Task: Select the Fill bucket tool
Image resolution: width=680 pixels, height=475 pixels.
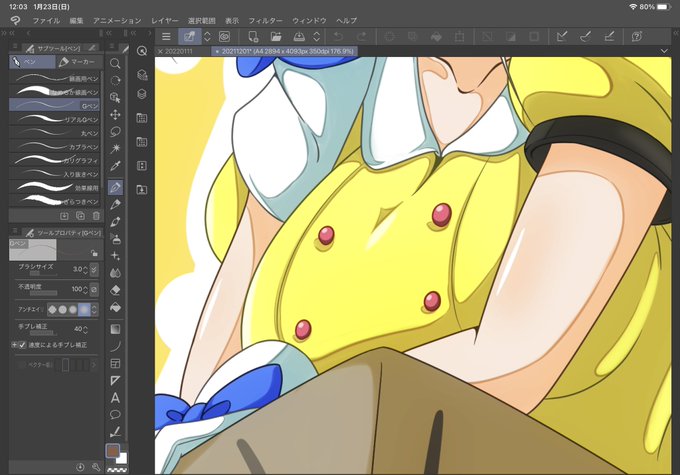Action: (x=115, y=307)
